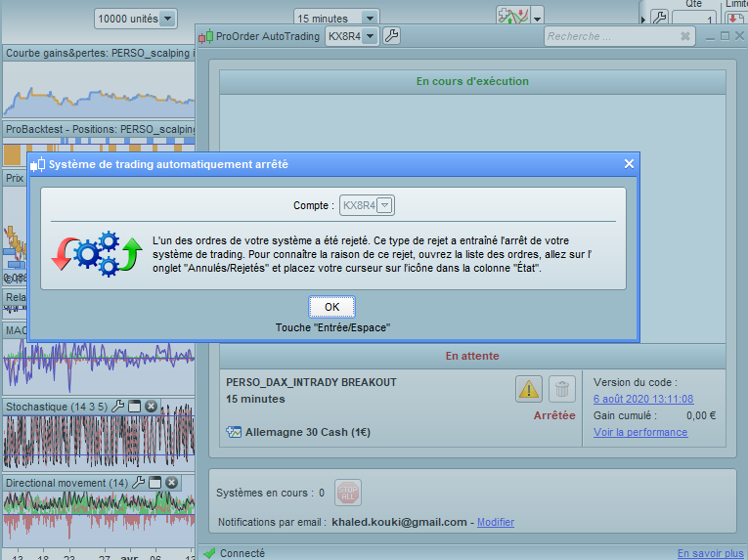Confirm the dialog with OK

(332, 307)
